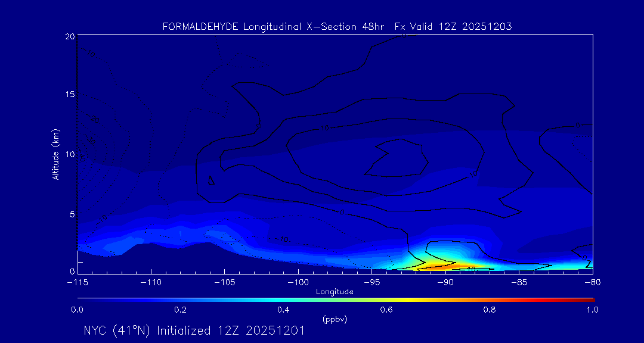Click the 0.8 colorbar value

(490, 310)
